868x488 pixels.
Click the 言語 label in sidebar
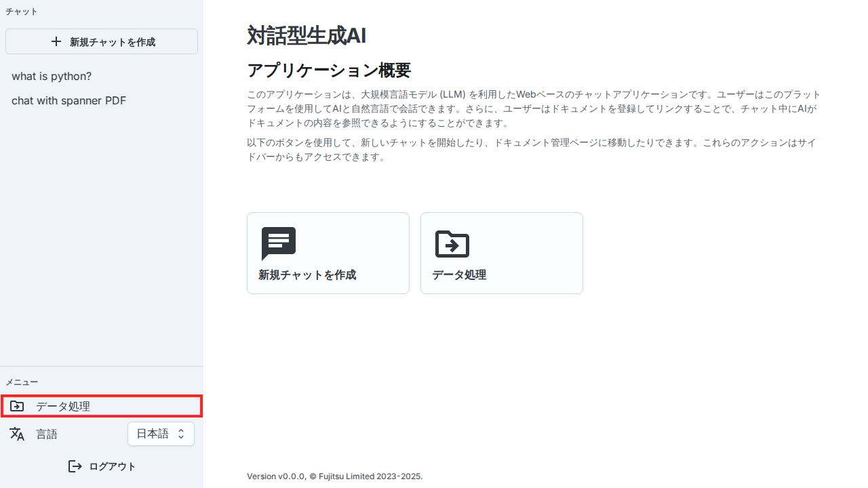(47, 434)
